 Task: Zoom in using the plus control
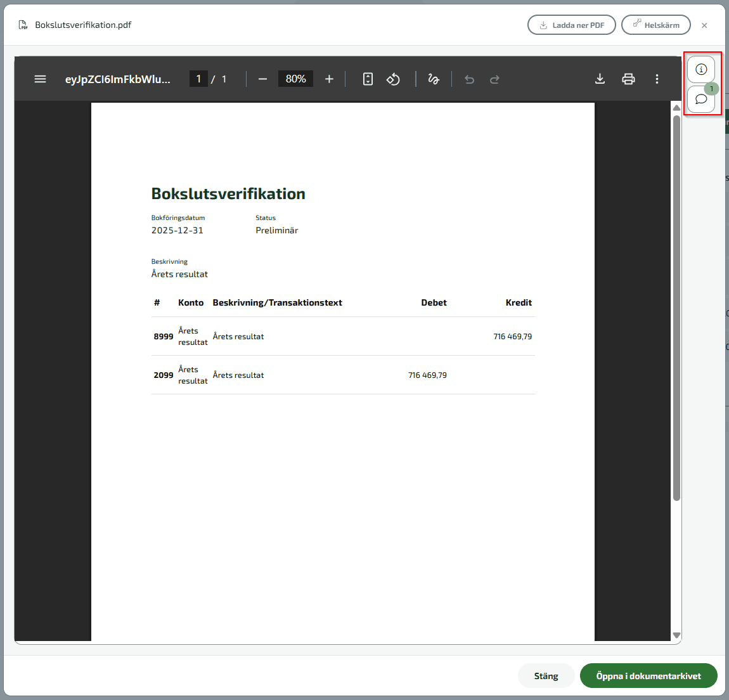pyautogui.click(x=329, y=79)
